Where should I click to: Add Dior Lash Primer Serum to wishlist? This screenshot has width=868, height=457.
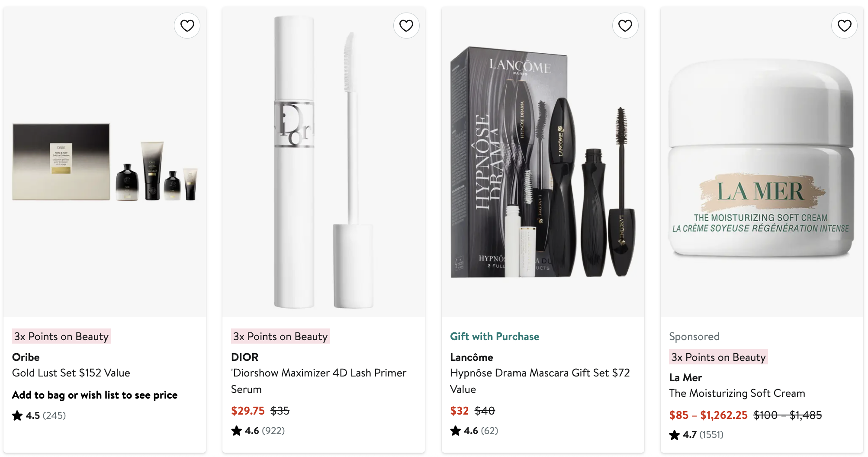(x=406, y=26)
